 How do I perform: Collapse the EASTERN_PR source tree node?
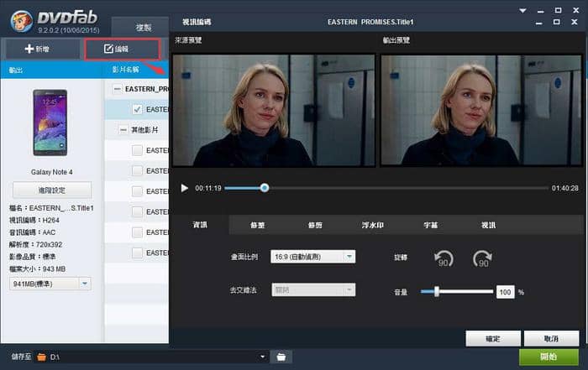(x=118, y=89)
